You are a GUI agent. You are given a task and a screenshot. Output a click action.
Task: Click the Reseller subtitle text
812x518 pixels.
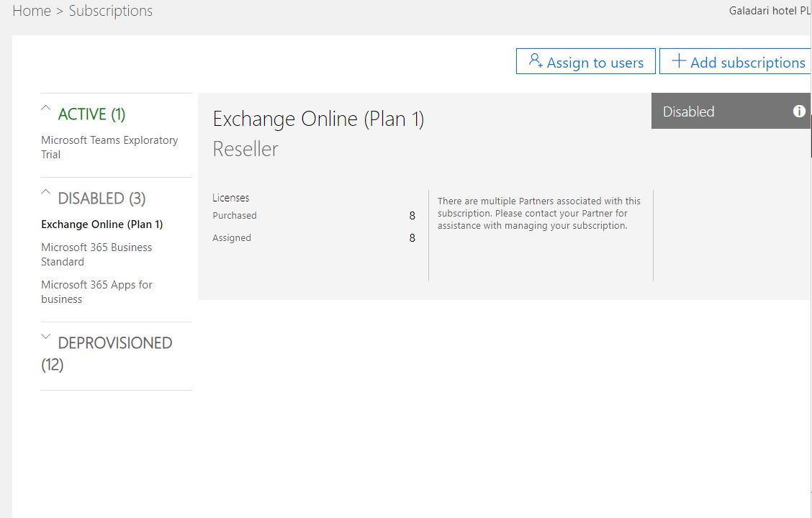(245, 149)
